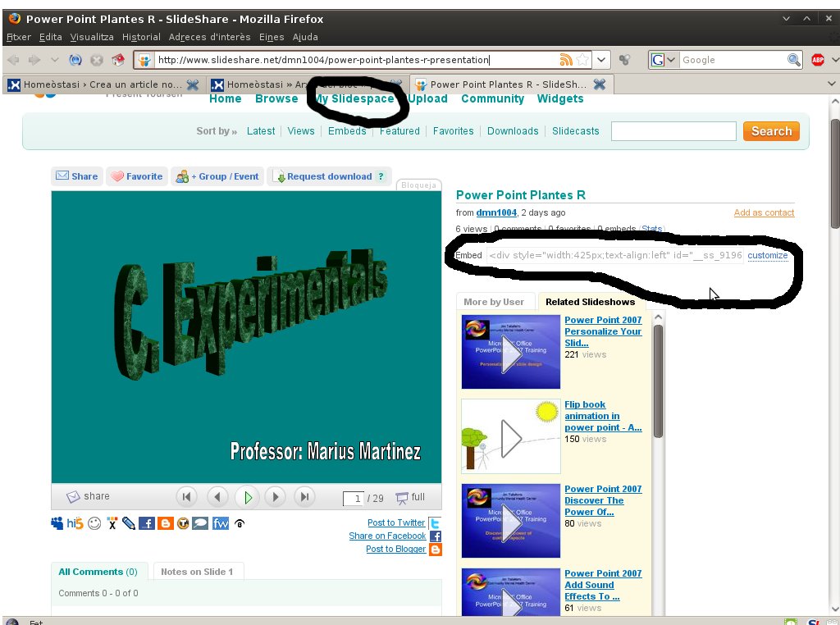Click the RSS feed icon in address bar

pyautogui.click(x=566, y=60)
